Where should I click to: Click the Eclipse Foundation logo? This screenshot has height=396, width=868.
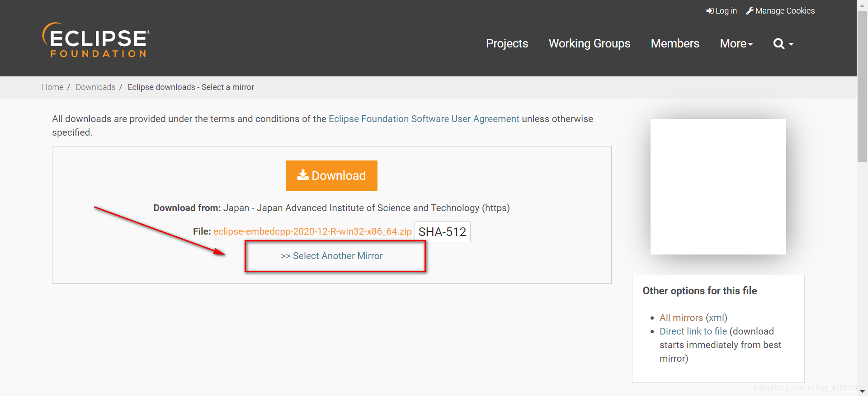(96, 40)
